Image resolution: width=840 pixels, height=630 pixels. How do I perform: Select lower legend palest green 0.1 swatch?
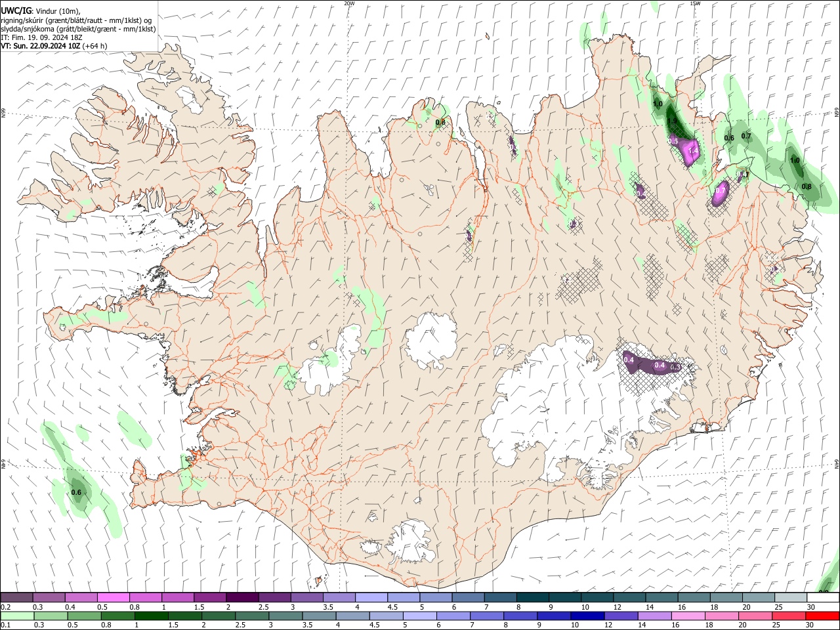tap(17, 616)
